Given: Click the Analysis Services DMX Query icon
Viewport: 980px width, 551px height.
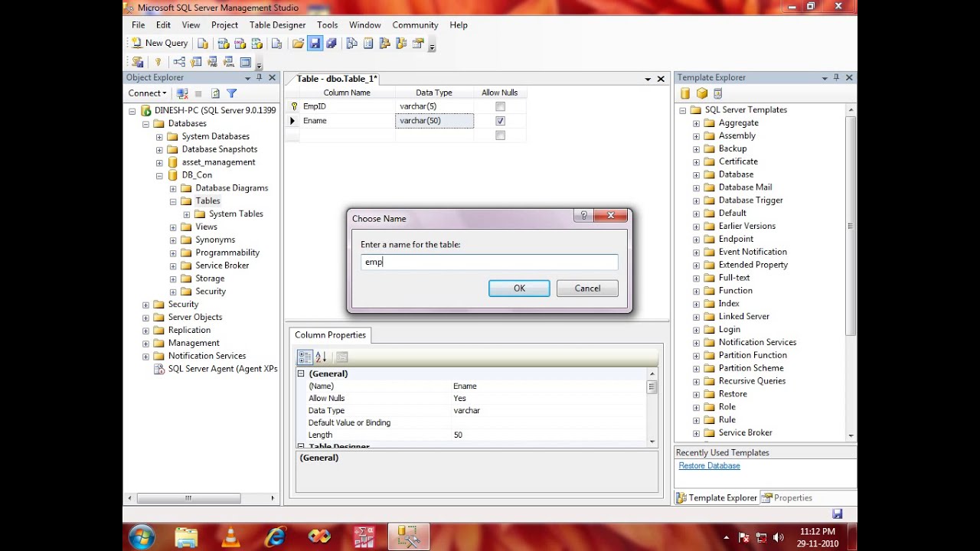Looking at the screenshot, I should click(x=240, y=44).
